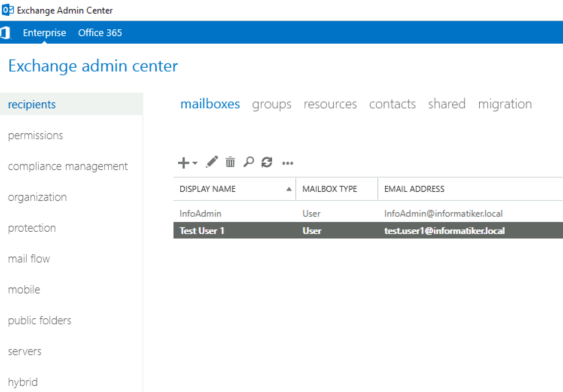
Task: Click the Office logo in blue bar
Action: click(x=6, y=33)
